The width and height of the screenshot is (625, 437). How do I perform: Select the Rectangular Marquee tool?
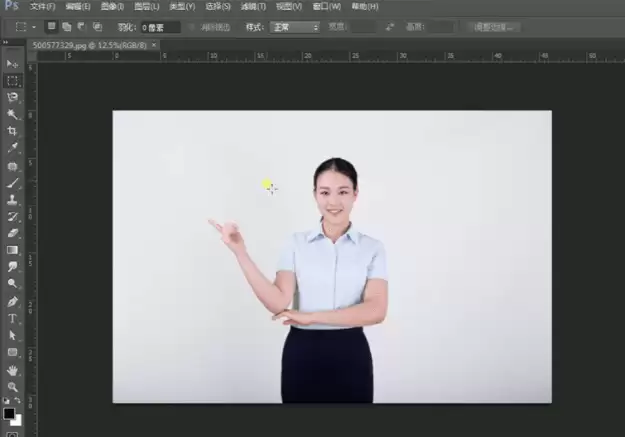12,81
